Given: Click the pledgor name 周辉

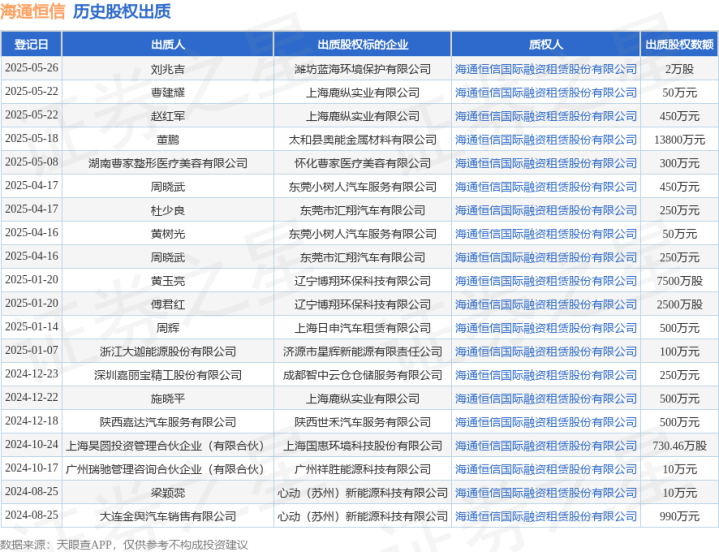Looking at the screenshot, I should [168, 328].
